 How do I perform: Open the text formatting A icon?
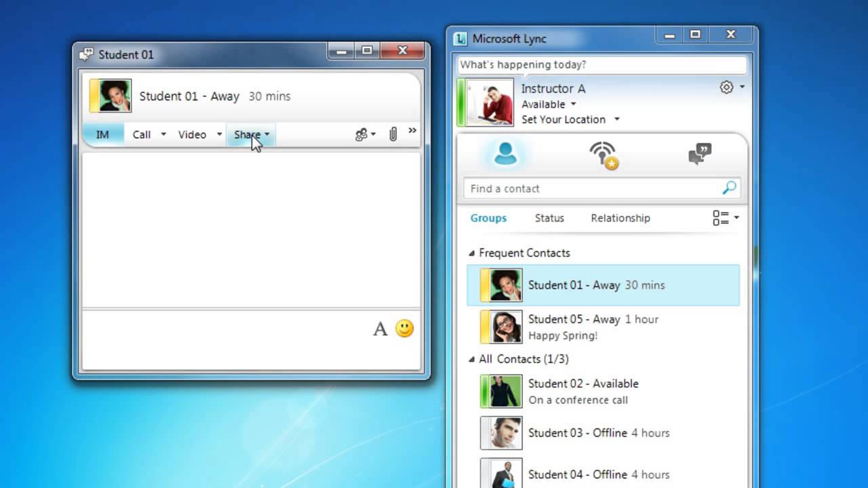(380, 329)
